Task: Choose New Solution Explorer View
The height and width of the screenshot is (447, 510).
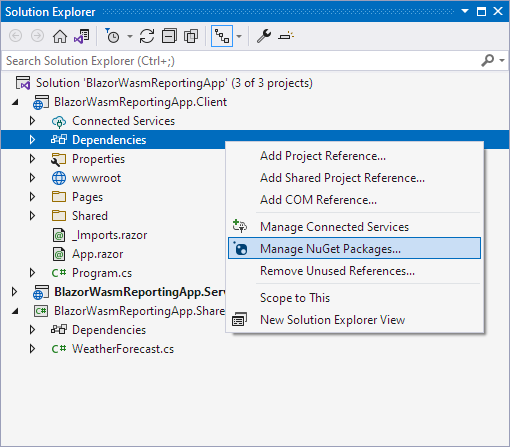Action: [354, 320]
